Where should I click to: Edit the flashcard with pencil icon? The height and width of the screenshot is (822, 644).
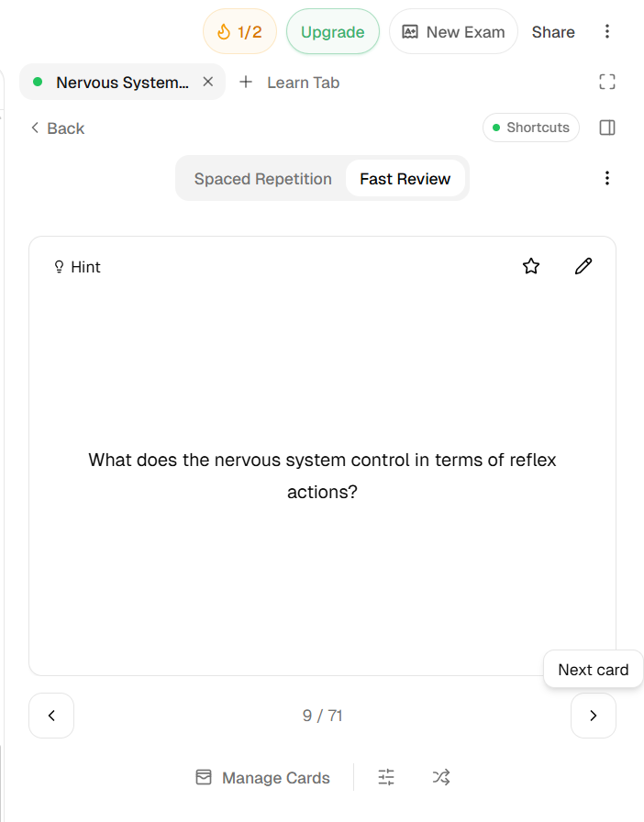point(583,266)
